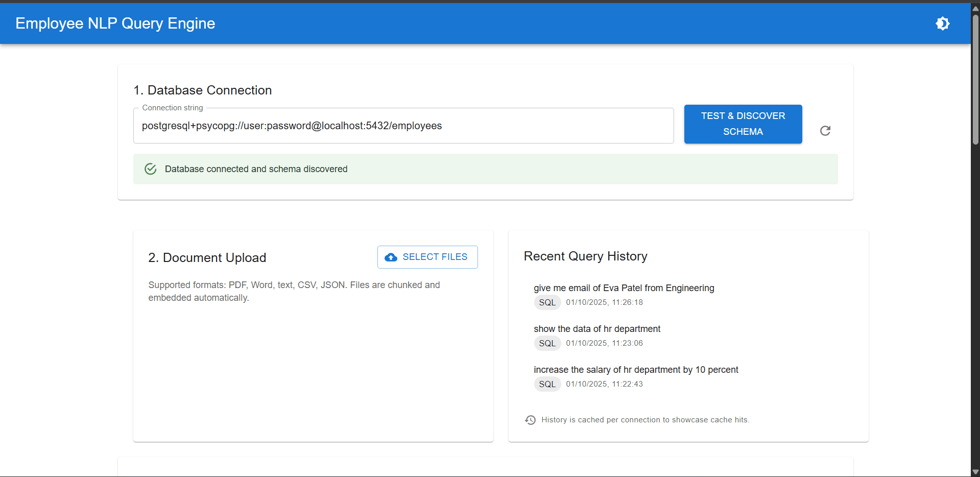Click the Database connected and schema discovered message
This screenshot has height=477, width=980.
coord(256,169)
